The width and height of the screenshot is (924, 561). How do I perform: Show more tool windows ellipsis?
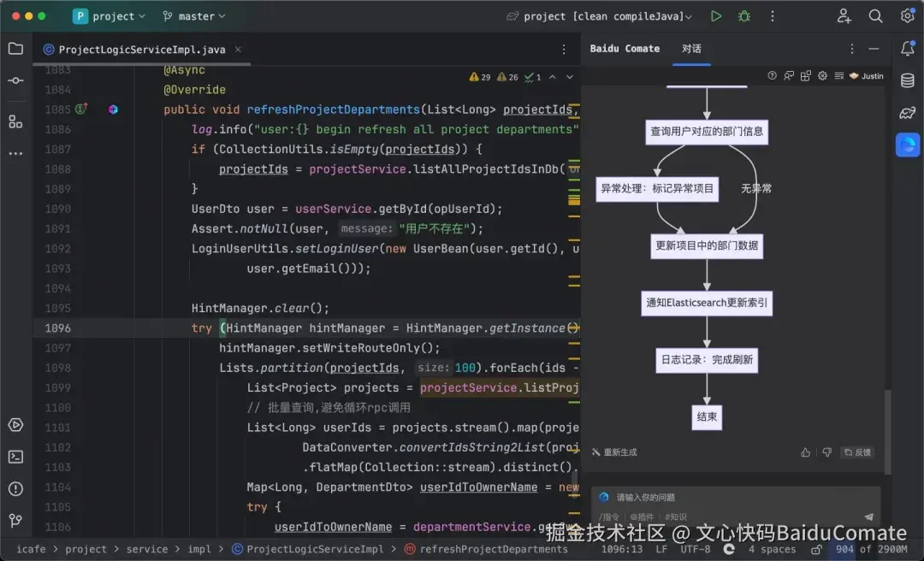(x=16, y=154)
